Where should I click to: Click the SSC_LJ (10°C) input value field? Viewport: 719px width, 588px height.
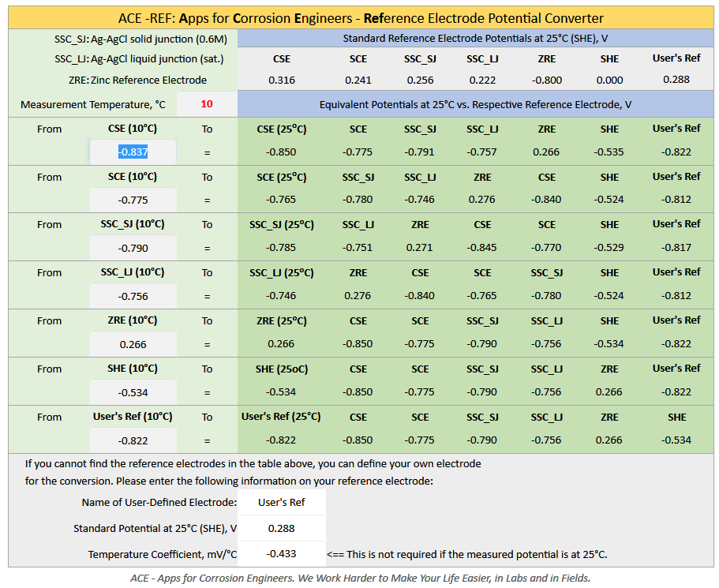click(x=133, y=297)
